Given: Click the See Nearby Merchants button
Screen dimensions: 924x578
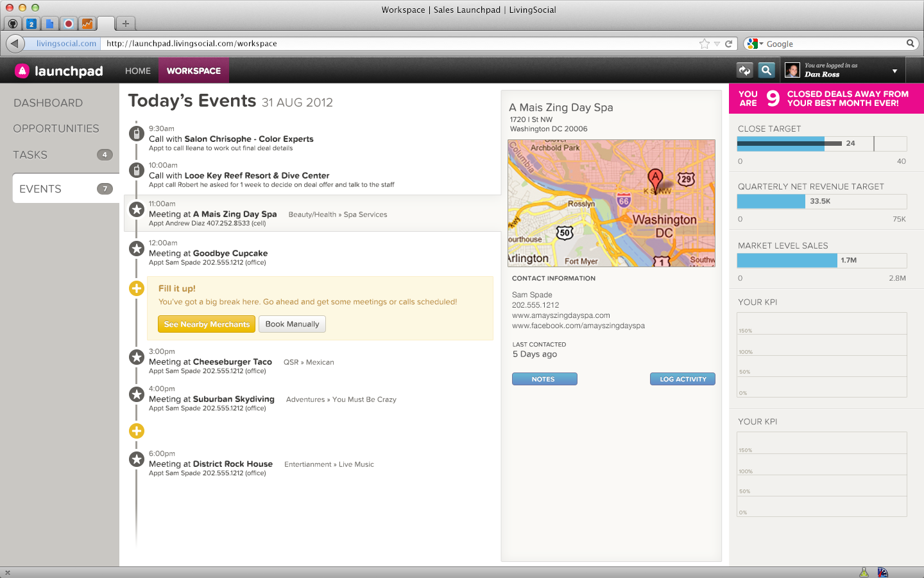Looking at the screenshot, I should [207, 324].
